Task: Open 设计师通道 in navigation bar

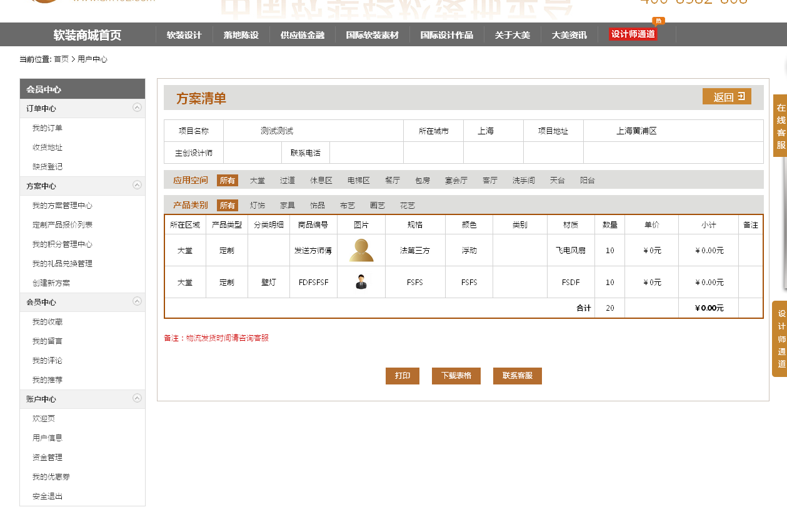Action: tap(633, 34)
